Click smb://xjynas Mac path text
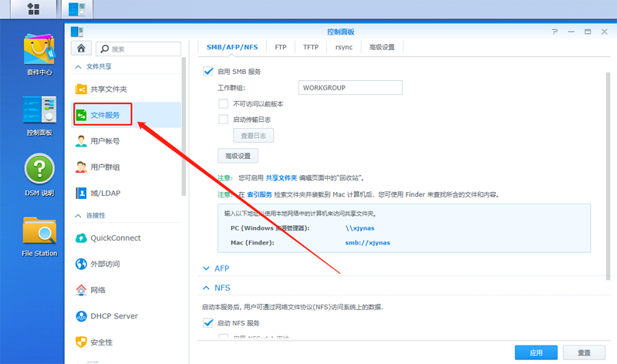The height and width of the screenshot is (364, 617). [368, 243]
